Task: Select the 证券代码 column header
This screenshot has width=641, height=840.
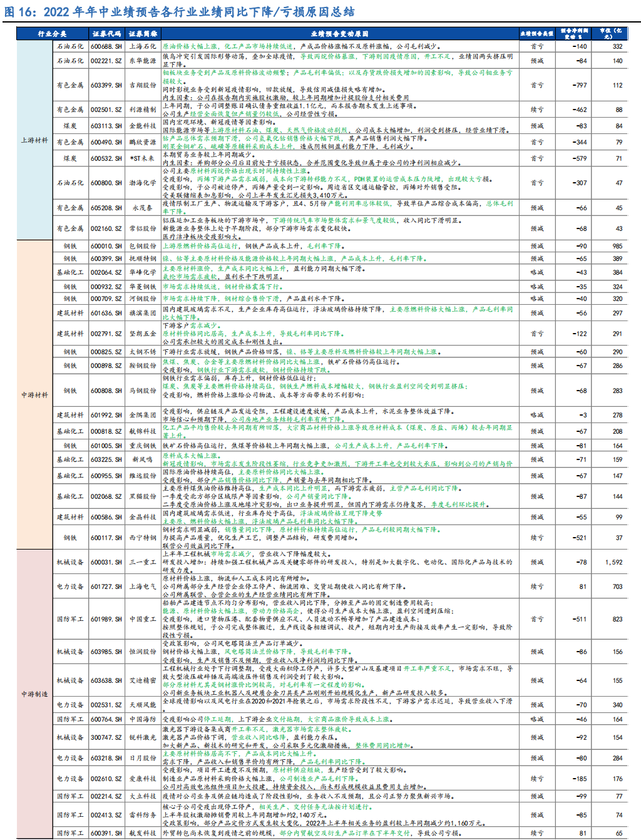Action: [x=106, y=34]
